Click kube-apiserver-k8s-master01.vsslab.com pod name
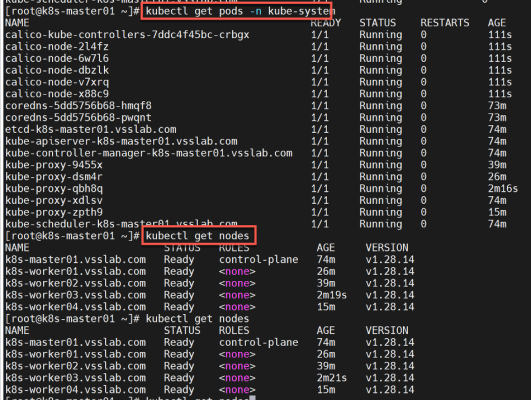531x400 pixels. (x=121, y=141)
